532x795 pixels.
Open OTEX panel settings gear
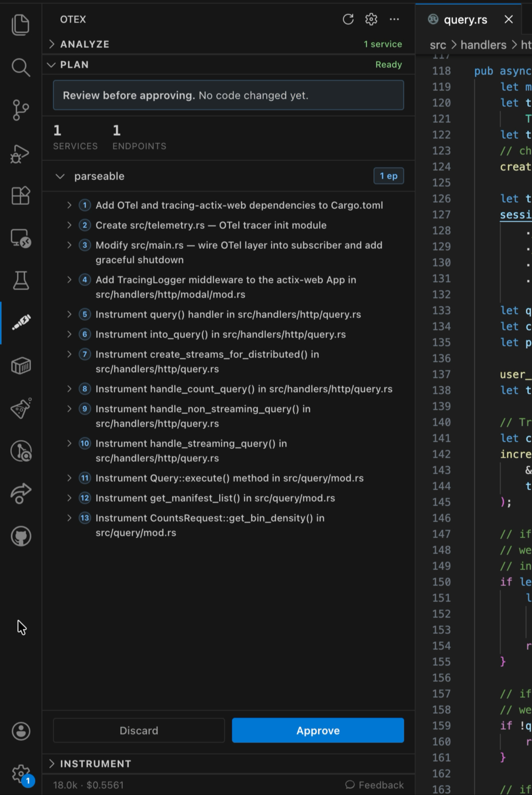(371, 19)
